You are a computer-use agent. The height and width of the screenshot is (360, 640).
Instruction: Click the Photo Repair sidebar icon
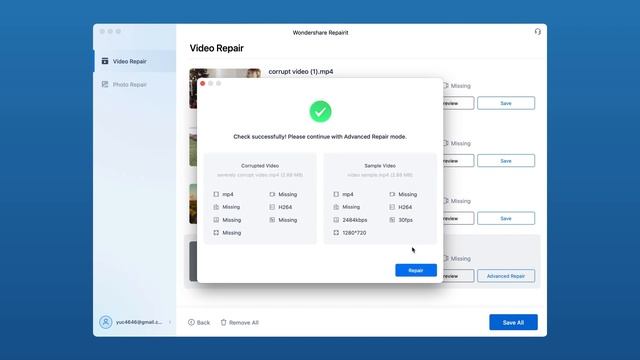(105, 84)
